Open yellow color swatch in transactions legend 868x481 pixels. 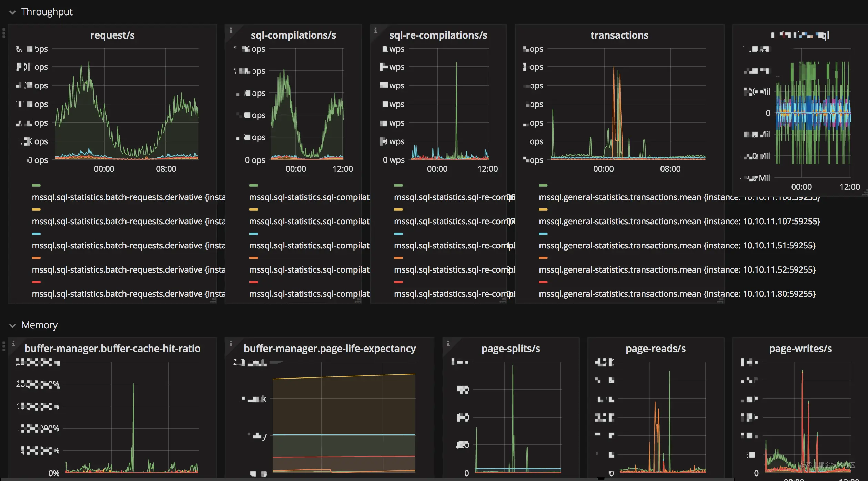point(543,210)
